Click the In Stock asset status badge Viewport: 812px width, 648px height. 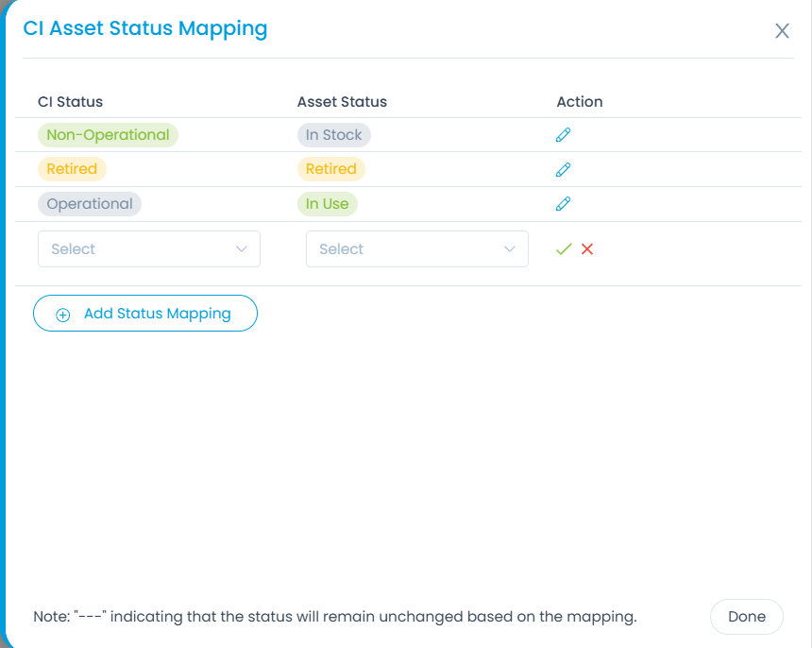[333, 135]
